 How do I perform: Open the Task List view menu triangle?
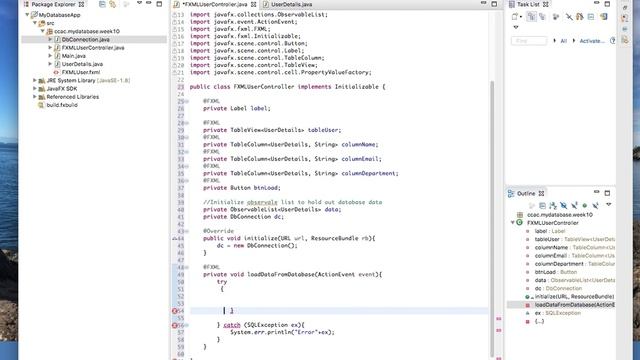(516, 27)
